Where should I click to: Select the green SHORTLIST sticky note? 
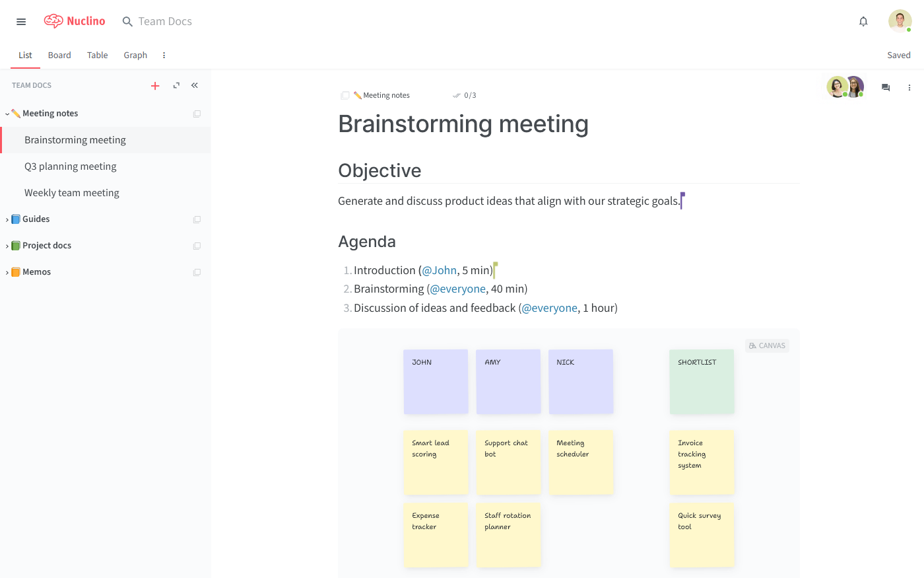coord(702,381)
